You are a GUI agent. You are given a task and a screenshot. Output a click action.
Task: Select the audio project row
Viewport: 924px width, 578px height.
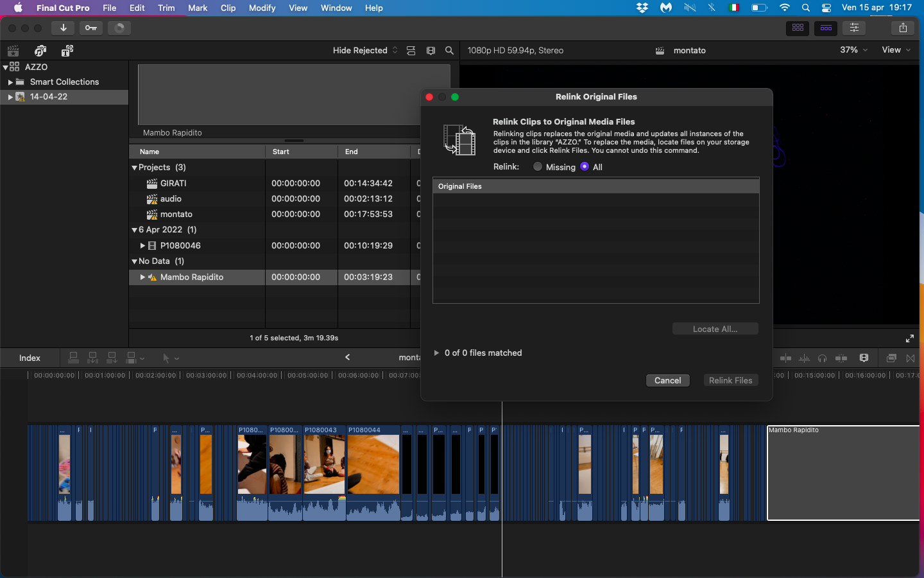pyautogui.click(x=275, y=198)
